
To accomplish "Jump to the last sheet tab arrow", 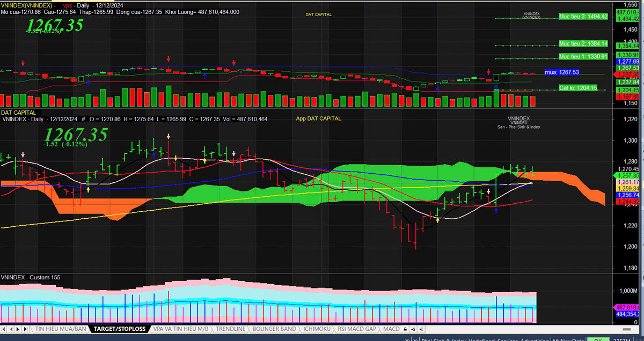I will 25,329.
